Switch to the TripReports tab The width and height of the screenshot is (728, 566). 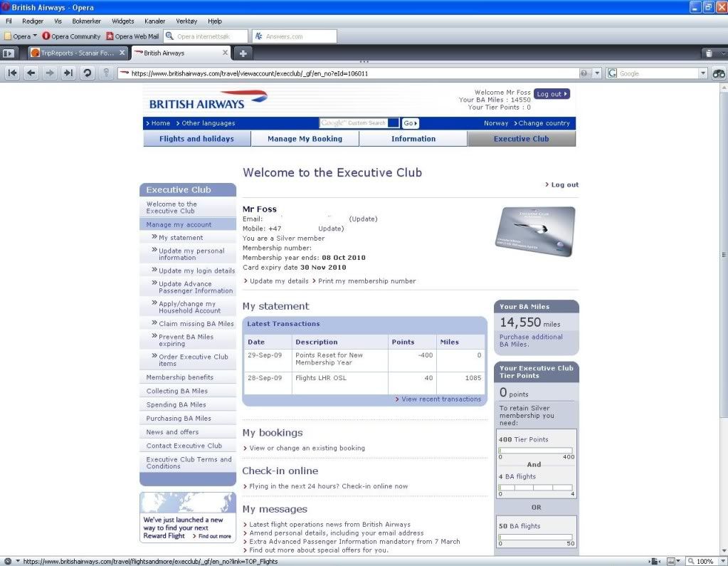78,53
